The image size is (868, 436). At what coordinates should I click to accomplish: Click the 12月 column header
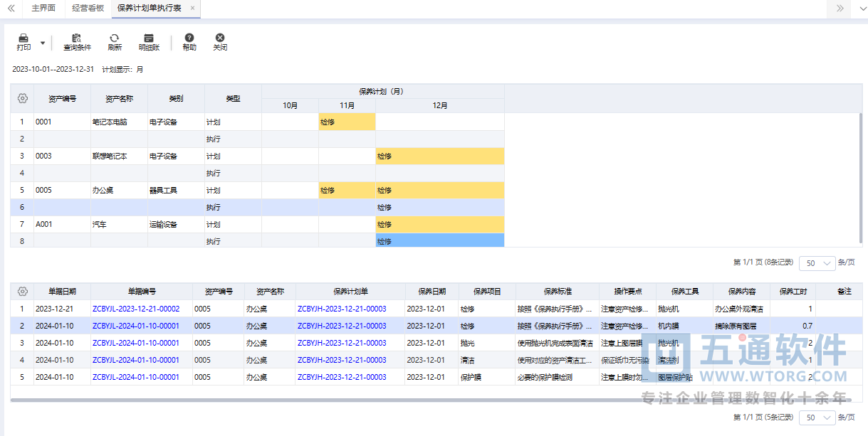[440, 105]
